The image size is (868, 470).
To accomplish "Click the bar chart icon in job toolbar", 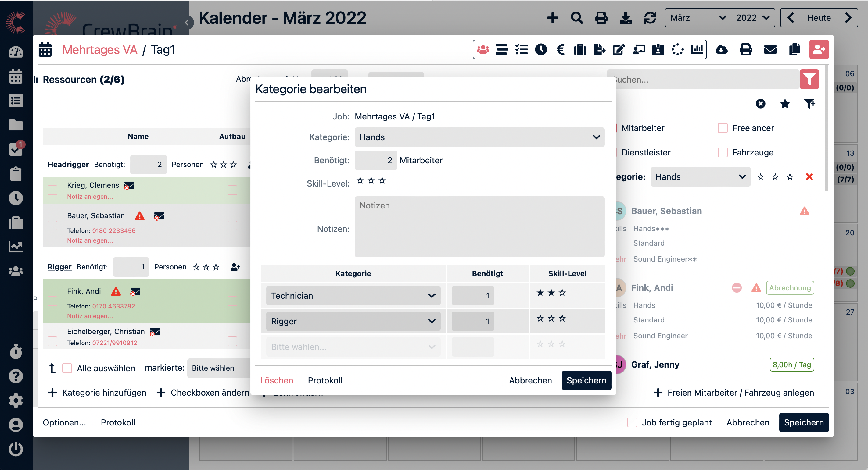I will 697,50.
